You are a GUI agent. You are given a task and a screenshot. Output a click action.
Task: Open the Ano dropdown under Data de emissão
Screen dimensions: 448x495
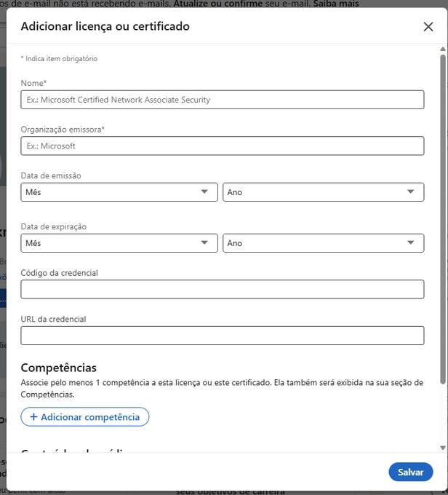[323, 192]
